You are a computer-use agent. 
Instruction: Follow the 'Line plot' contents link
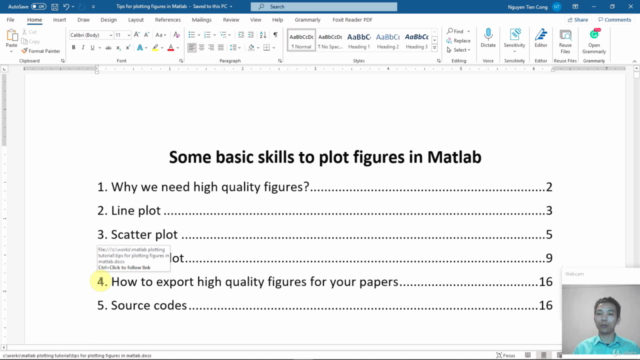point(324,211)
